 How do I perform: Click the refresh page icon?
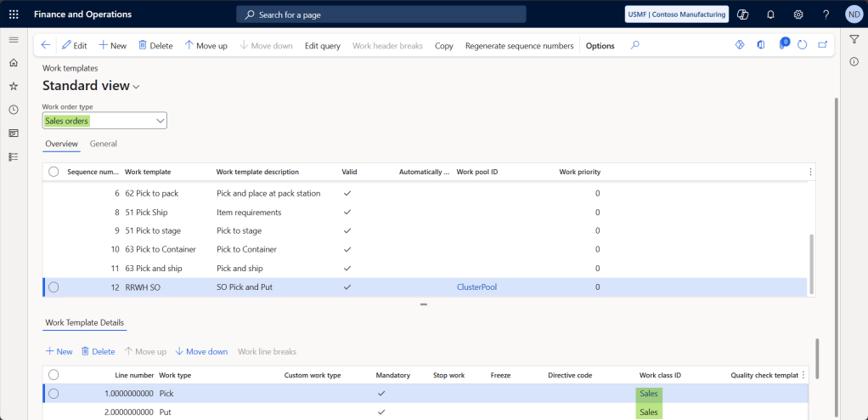(803, 45)
